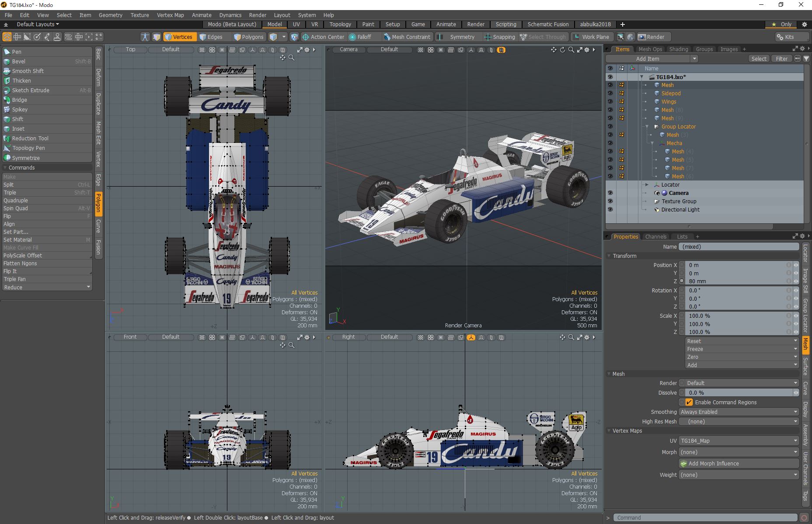Click zoom magnifier in Camera viewport

(571, 50)
